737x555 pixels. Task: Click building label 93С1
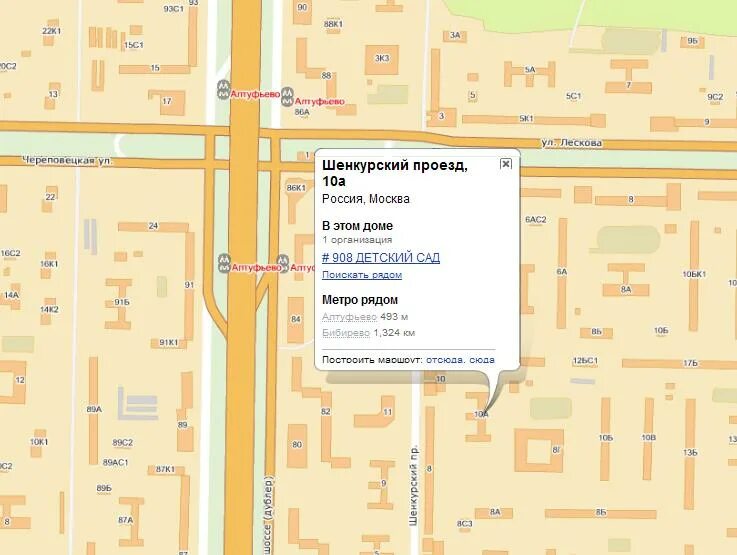(173, 9)
